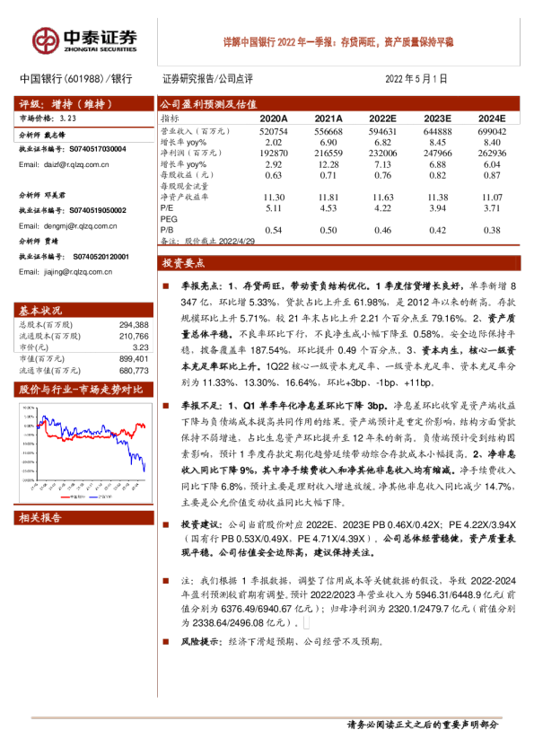Image resolution: width=534 pixels, height=756 pixels.
Task: Click the 2022E column header in table
Action: point(382,119)
